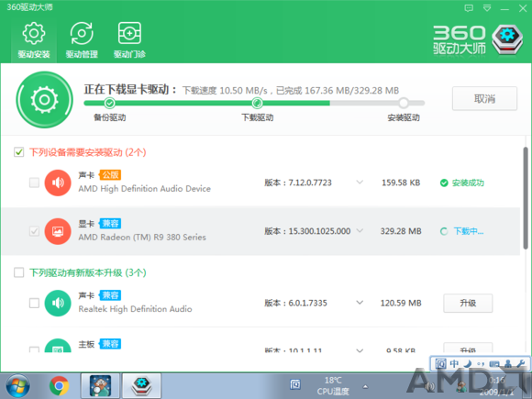Click the 329.28 MB size value in 显卡 row
532x399 pixels.
click(x=401, y=231)
